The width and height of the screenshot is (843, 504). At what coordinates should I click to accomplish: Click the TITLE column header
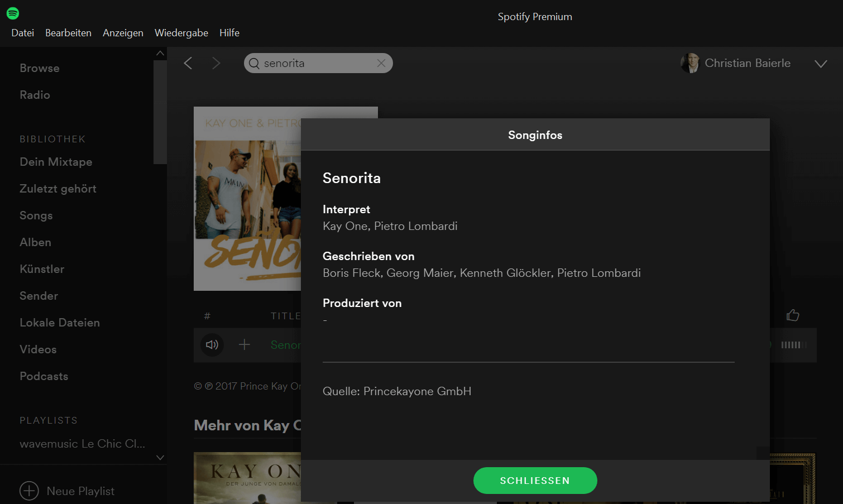tap(285, 316)
